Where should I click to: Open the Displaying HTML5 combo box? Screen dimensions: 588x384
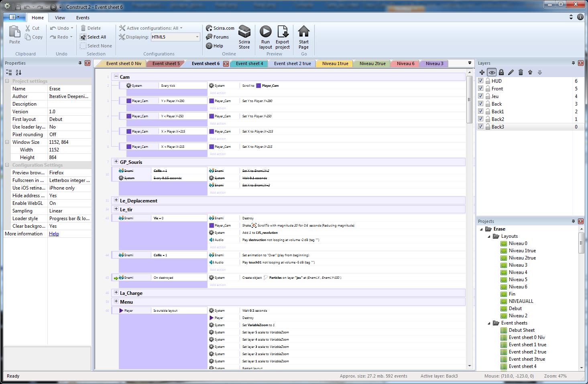pyautogui.click(x=175, y=37)
